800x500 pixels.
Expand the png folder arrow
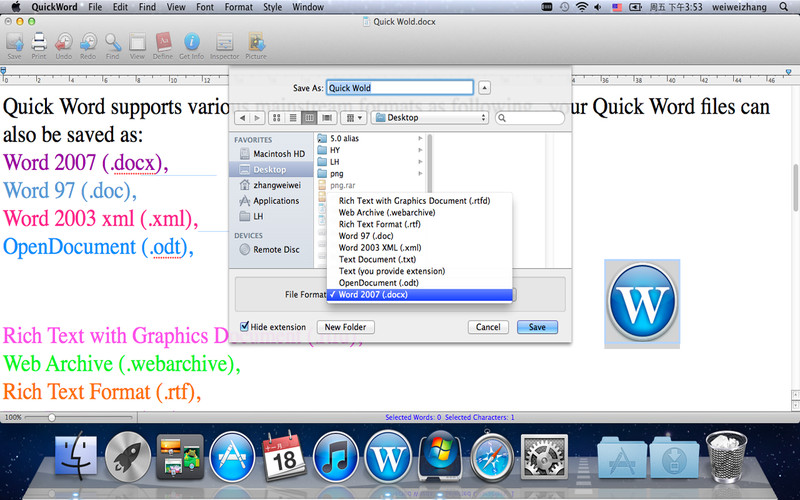[420, 173]
